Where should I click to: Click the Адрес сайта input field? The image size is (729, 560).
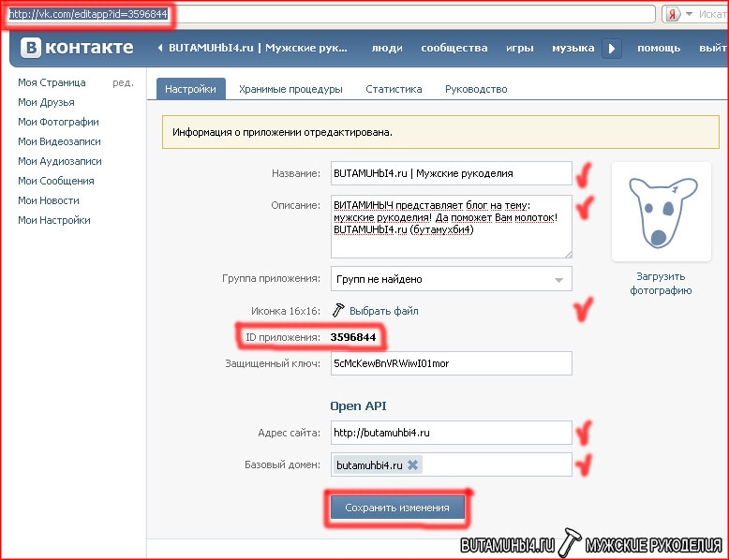452,433
